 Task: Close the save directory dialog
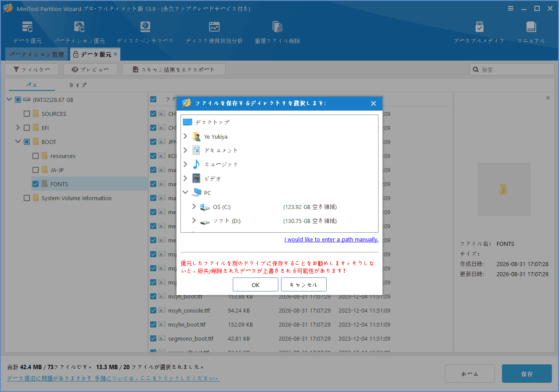pyautogui.click(x=373, y=104)
